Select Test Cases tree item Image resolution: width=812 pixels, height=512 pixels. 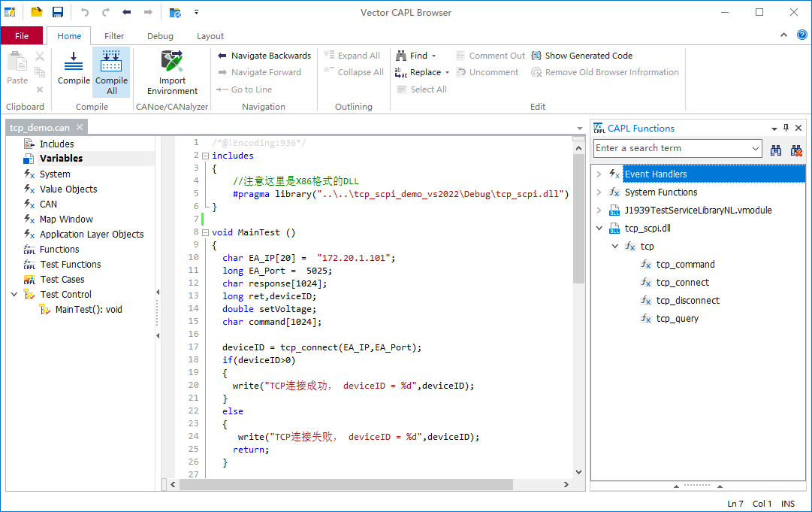coord(62,280)
